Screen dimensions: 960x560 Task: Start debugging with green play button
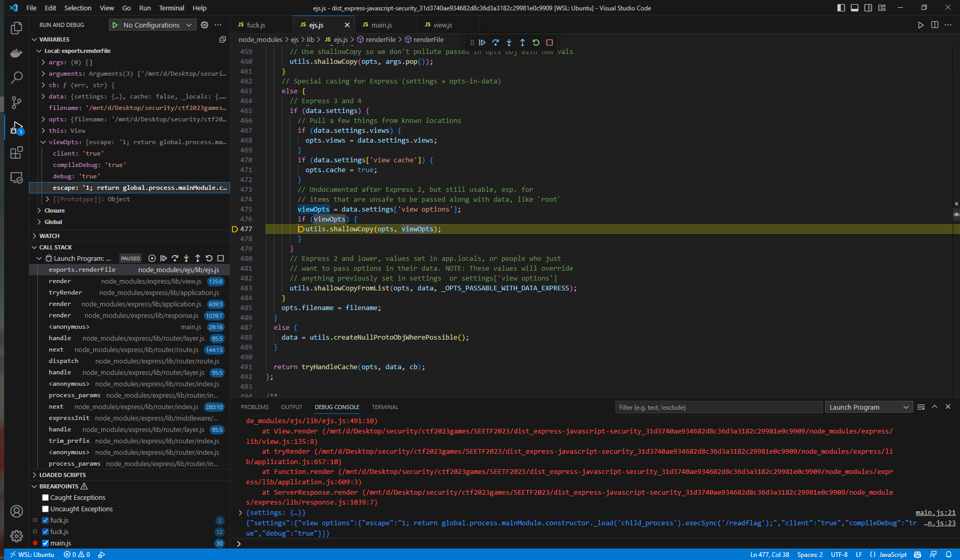click(x=115, y=25)
